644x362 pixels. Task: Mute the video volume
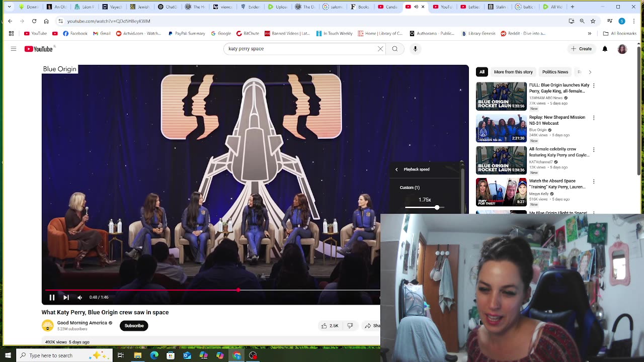pyautogui.click(x=79, y=297)
